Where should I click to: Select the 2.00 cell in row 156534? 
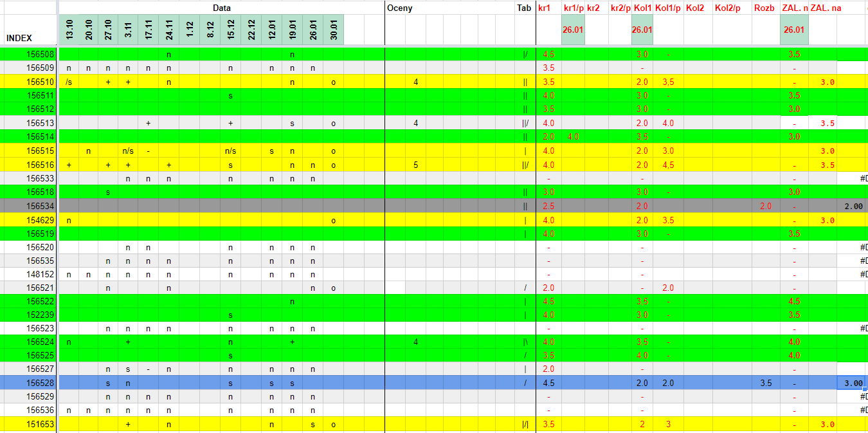(853, 207)
